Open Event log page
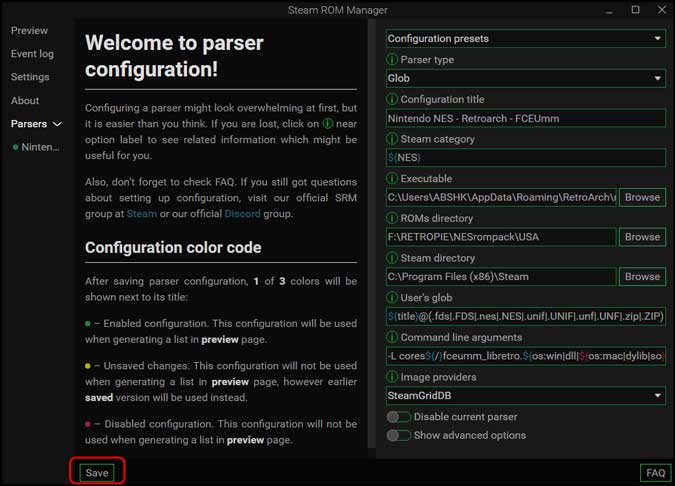The height and width of the screenshot is (486, 675). 32,54
